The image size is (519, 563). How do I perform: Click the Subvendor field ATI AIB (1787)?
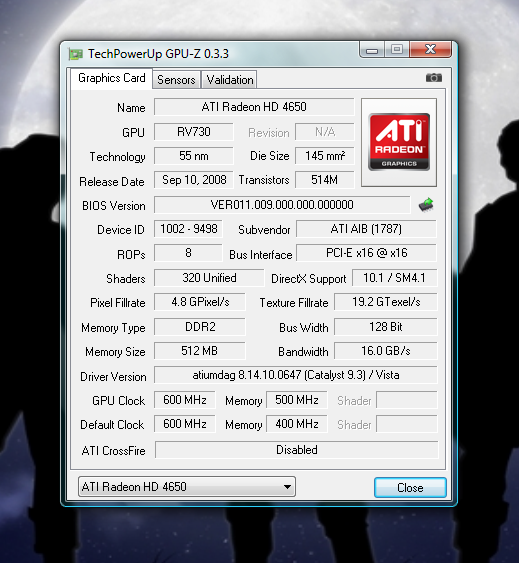click(x=366, y=229)
